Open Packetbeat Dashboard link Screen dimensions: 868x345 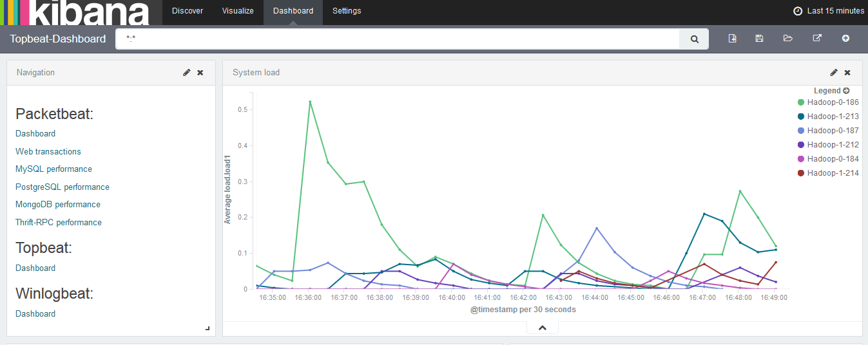(35, 134)
